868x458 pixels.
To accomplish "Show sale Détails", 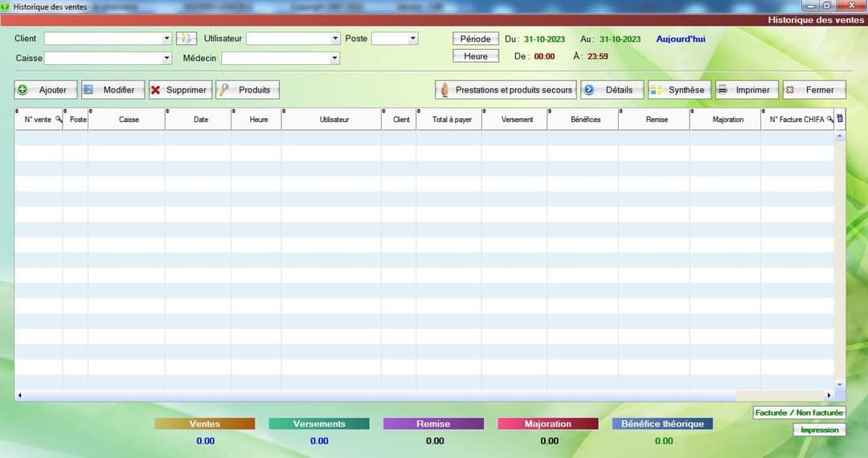I will 612,90.
